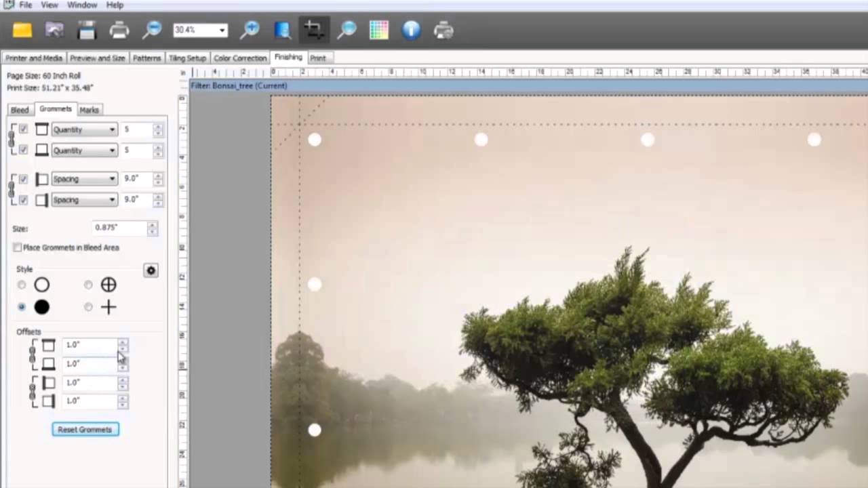
Task: Click the recent image folder toolbar icon
Action: click(x=54, y=30)
